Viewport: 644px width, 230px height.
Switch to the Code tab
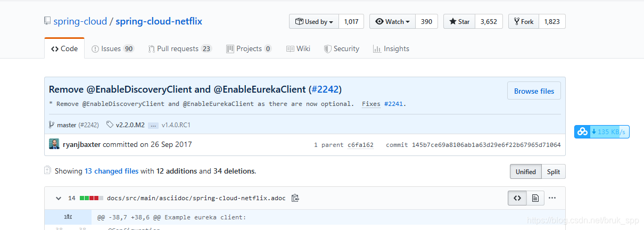click(64, 48)
